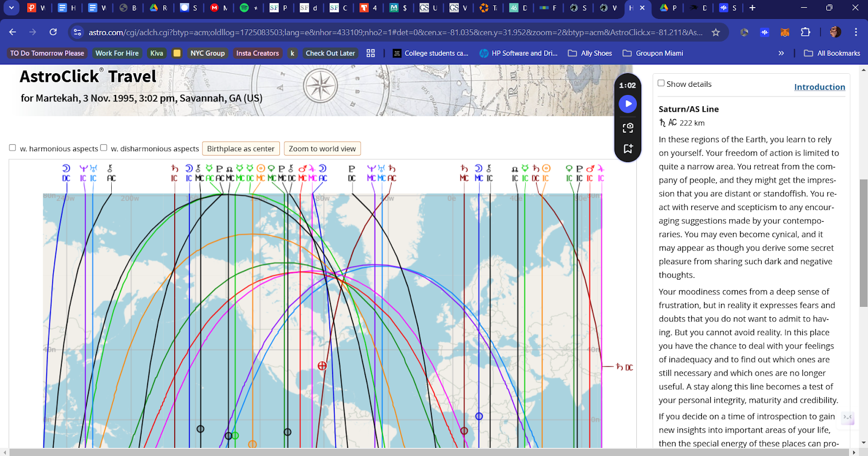Click the Zoom to world view button
The height and width of the screenshot is (456, 868).
coord(322,149)
